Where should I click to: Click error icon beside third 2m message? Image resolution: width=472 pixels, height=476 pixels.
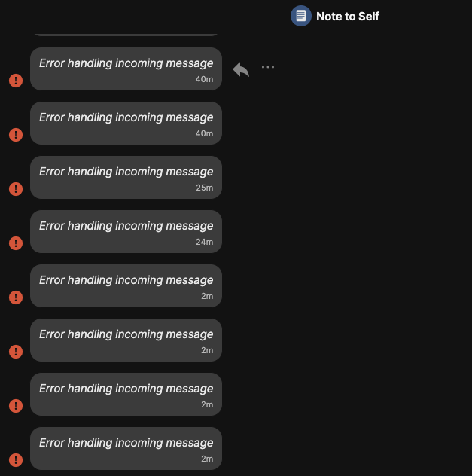16,406
